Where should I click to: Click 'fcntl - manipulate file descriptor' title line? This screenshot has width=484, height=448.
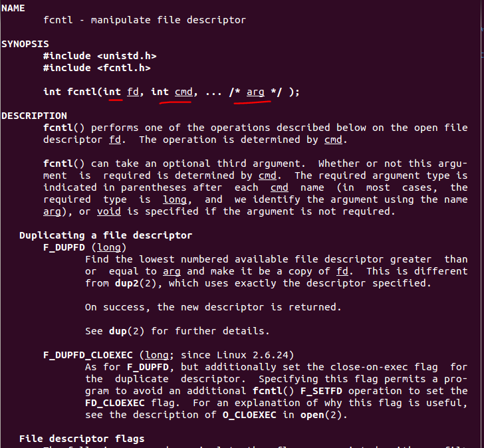(144, 20)
